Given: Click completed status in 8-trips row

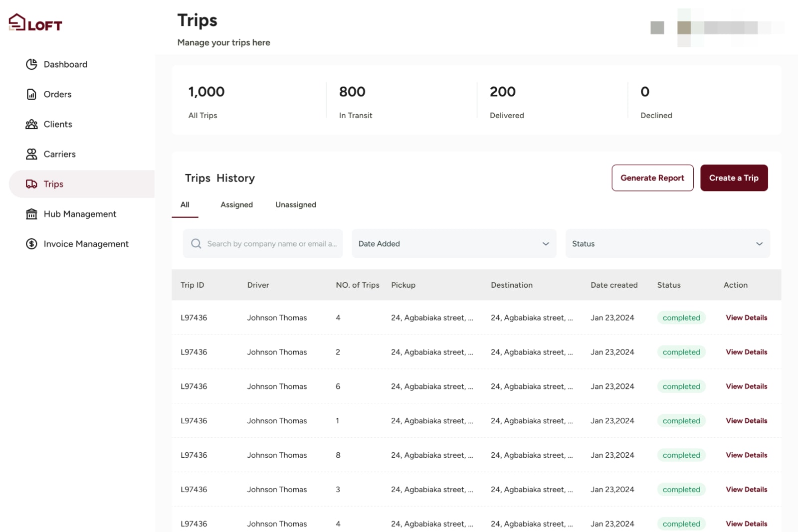Looking at the screenshot, I should [681, 455].
